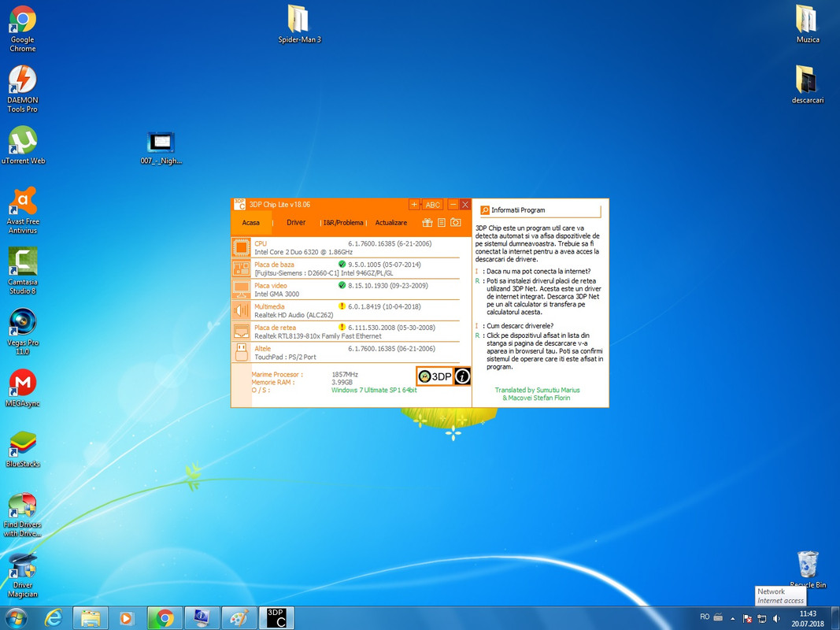Switch to the Acasa tab
The height and width of the screenshot is (630, 840).
point(250,223)
